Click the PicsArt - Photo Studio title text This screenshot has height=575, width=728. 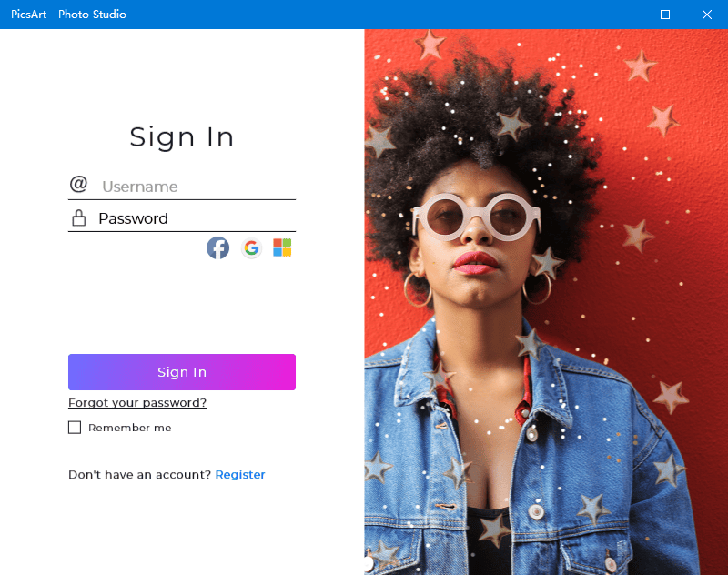[x=69, y=15]
